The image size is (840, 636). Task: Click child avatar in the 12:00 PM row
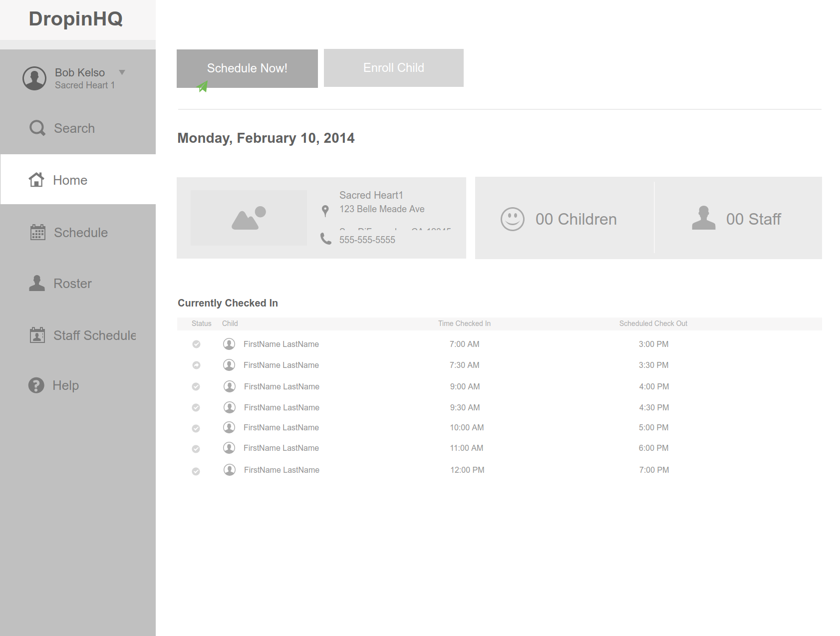click(x=230, y=470)
